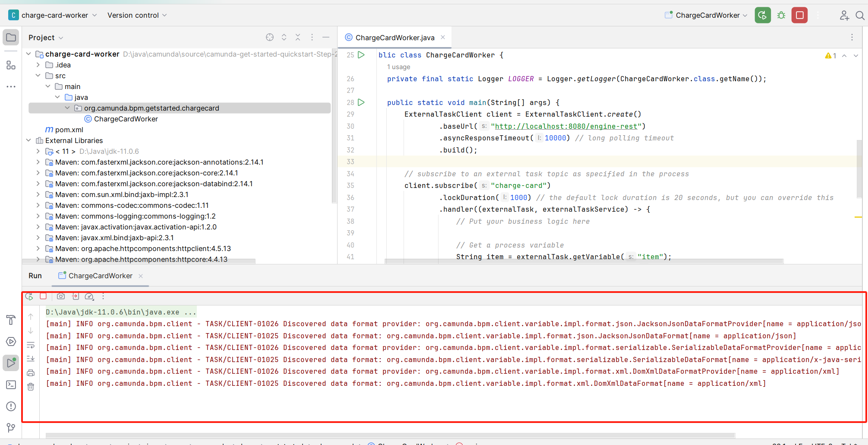Open the localhost engine-rest URL link
868x445 pixels.
[x=566, y=126]
